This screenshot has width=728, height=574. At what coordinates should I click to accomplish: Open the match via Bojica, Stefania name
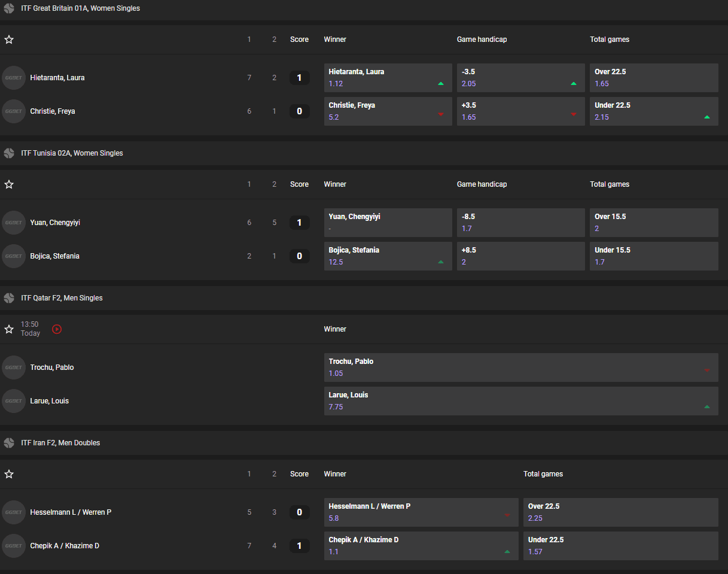pos(55,256)
